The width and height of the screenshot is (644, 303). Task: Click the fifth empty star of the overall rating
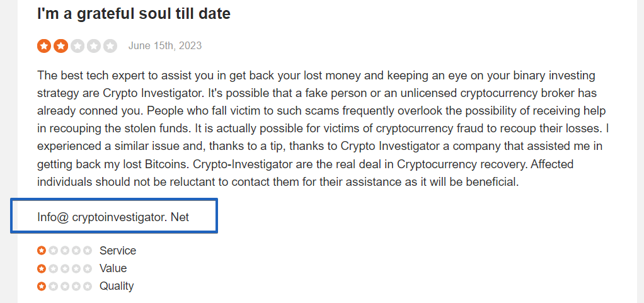point(110,46)
